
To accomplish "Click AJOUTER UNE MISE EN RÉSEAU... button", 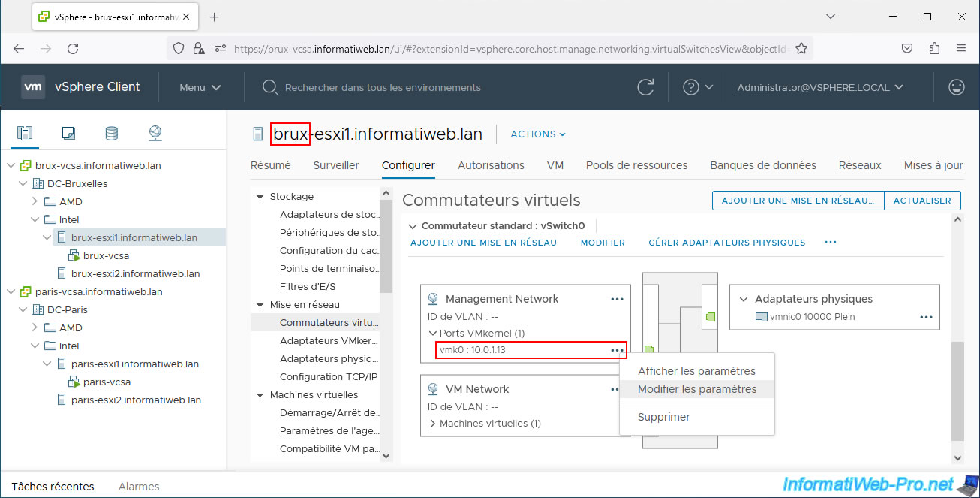I will pos(798,201).
